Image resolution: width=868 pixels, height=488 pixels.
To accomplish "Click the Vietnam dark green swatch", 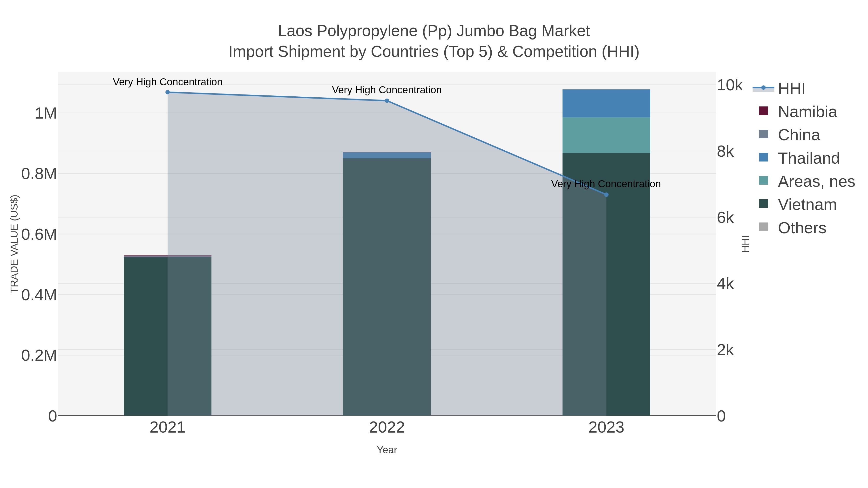I will (x=763, y=204).
